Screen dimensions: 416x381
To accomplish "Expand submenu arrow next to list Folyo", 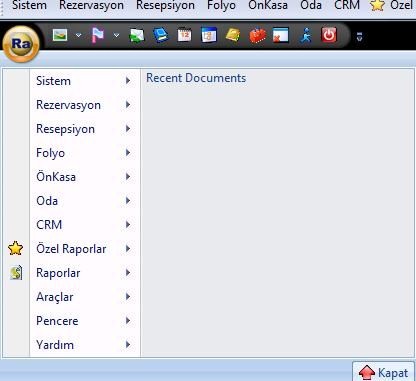I will coord(128,153).
